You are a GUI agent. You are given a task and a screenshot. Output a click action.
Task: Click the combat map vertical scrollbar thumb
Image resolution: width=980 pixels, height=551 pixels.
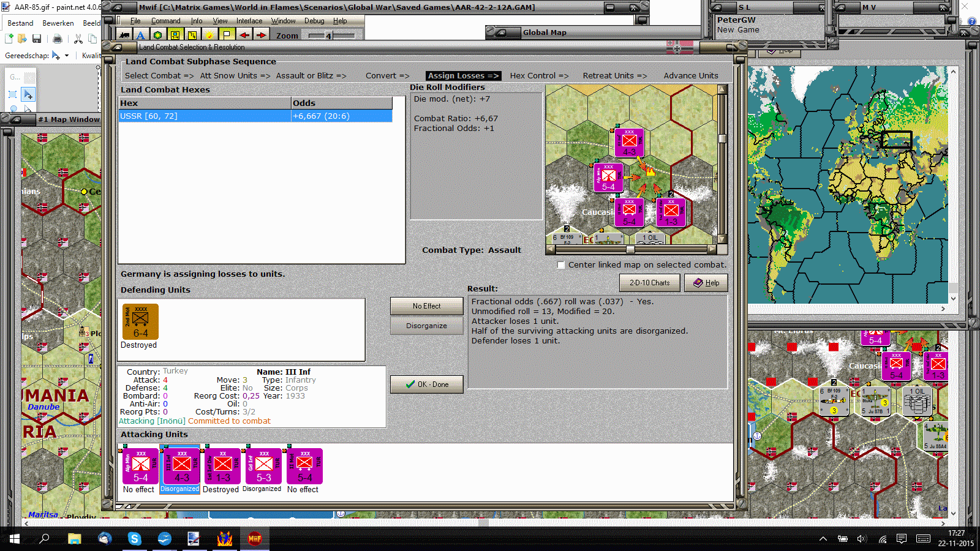(722, 138)
